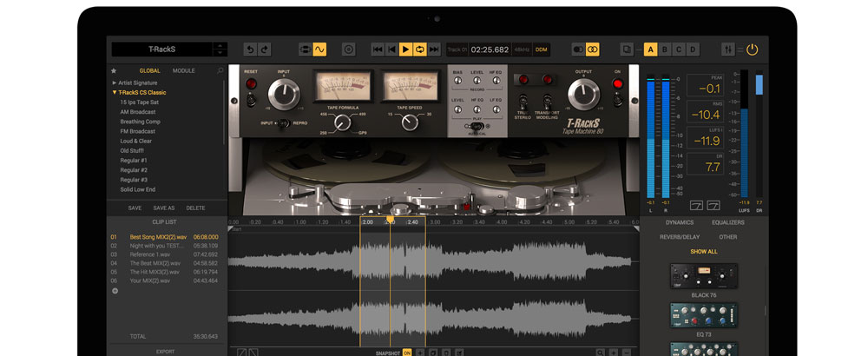Click the undo arrow in toolbar

(250, 49)
